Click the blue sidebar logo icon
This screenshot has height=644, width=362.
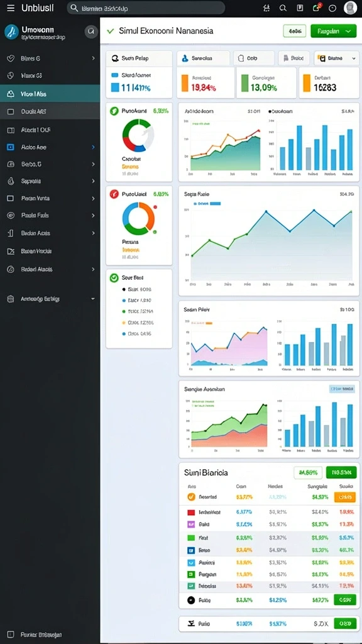tap(11, 31)
